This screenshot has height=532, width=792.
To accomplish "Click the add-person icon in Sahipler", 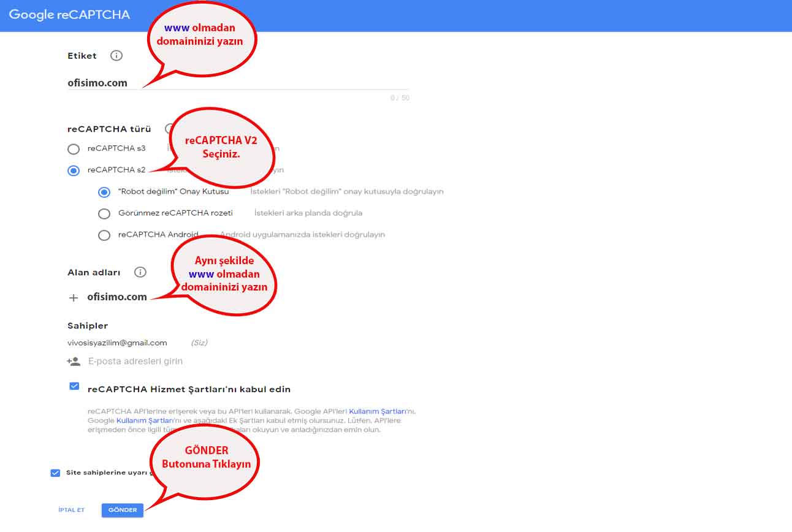I will (x=74, y=362).
